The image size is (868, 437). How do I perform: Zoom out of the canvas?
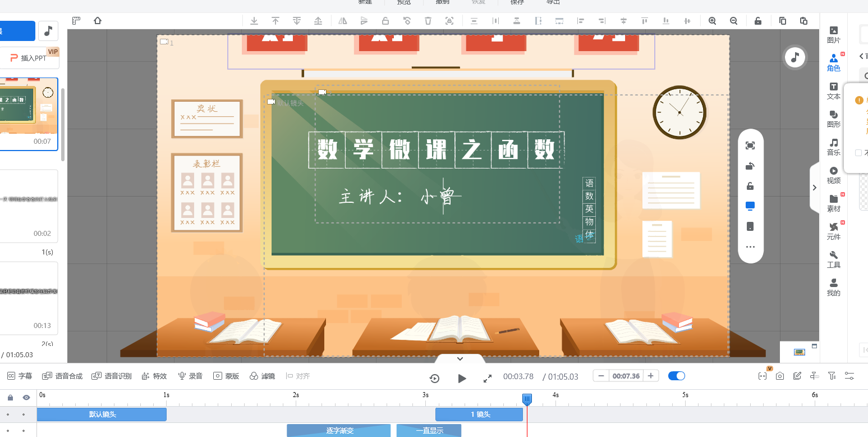(x=733, y=21)
